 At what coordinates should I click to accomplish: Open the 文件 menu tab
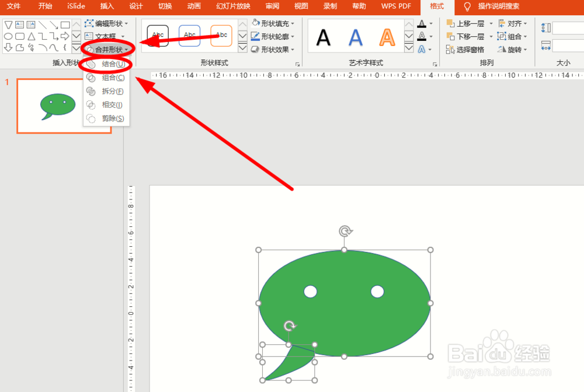coord(13,6)
